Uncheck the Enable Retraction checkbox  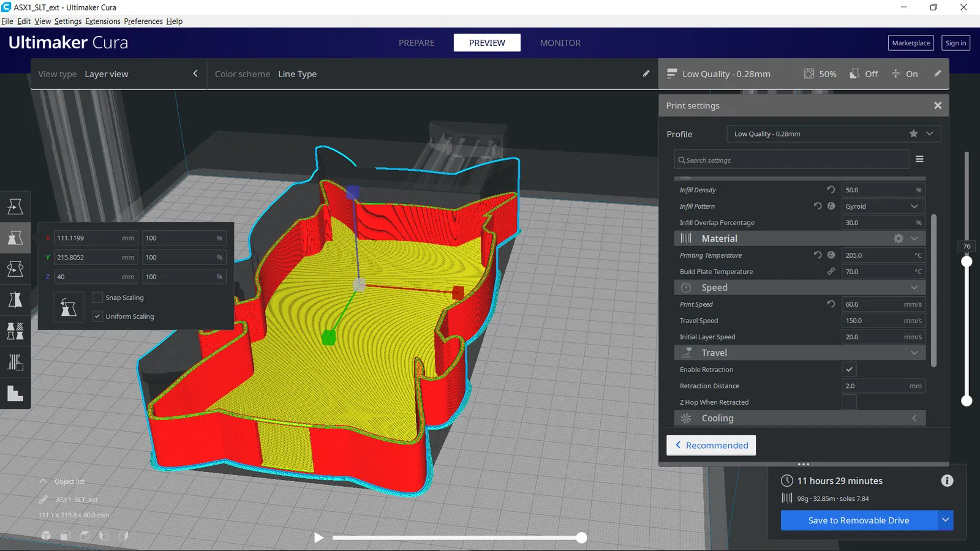[849, 369]
